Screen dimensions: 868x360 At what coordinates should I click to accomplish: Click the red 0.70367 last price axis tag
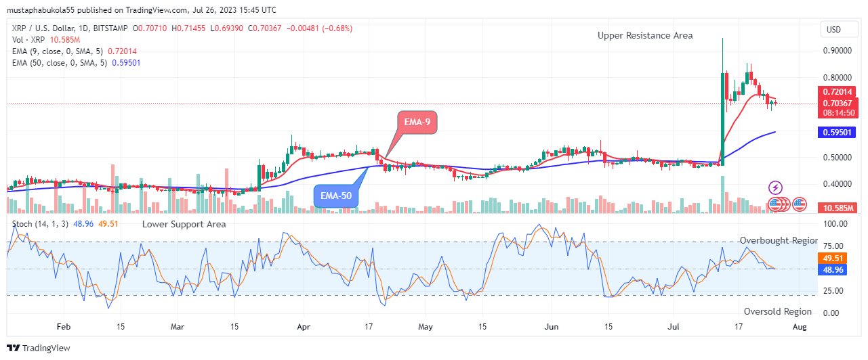coord(837,103)
